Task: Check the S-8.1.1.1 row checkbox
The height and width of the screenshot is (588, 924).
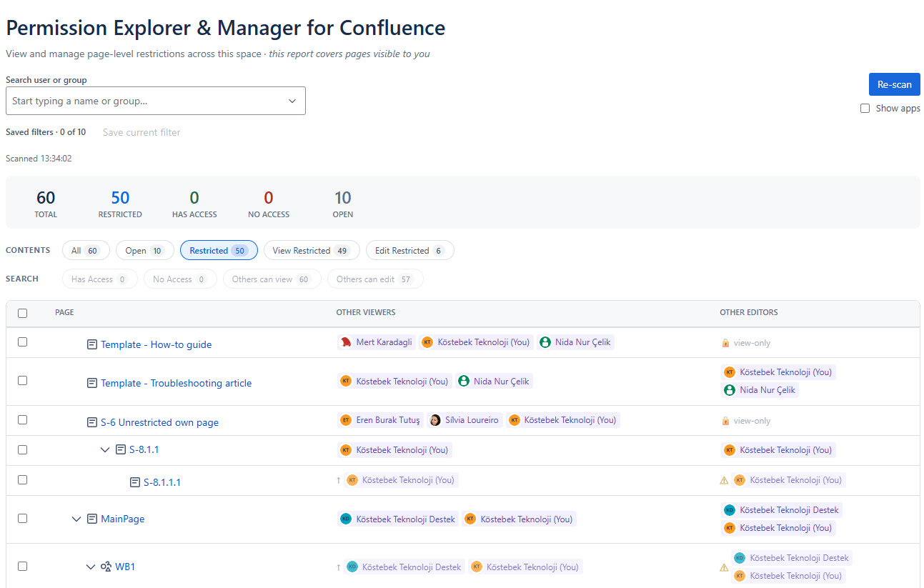Action: point(22,480)
